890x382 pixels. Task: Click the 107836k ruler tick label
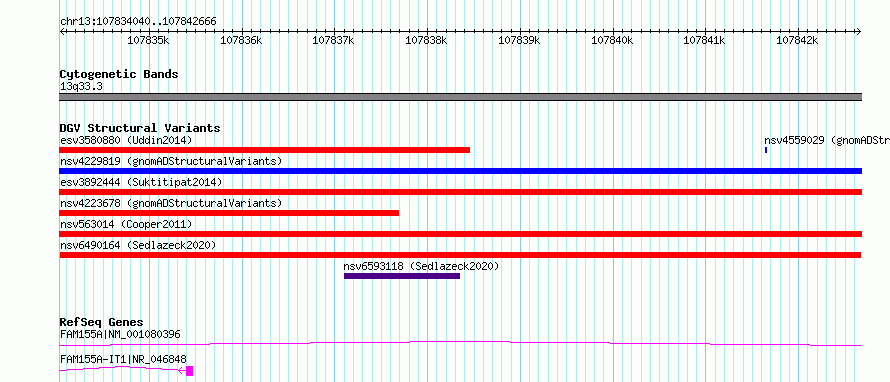pyautogui.click(x=241, y=40)
